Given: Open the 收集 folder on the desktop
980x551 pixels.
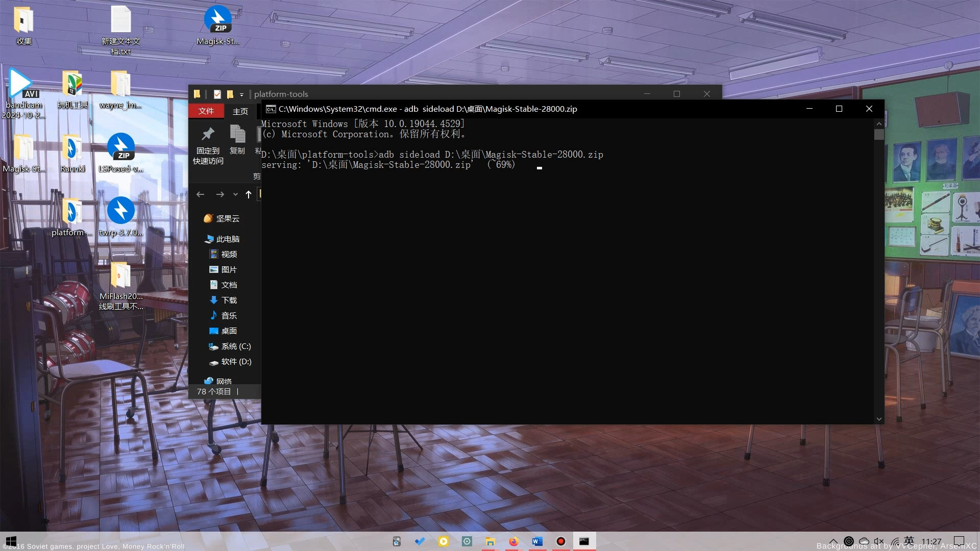Looking at the screenshot, I should [23, 26].
